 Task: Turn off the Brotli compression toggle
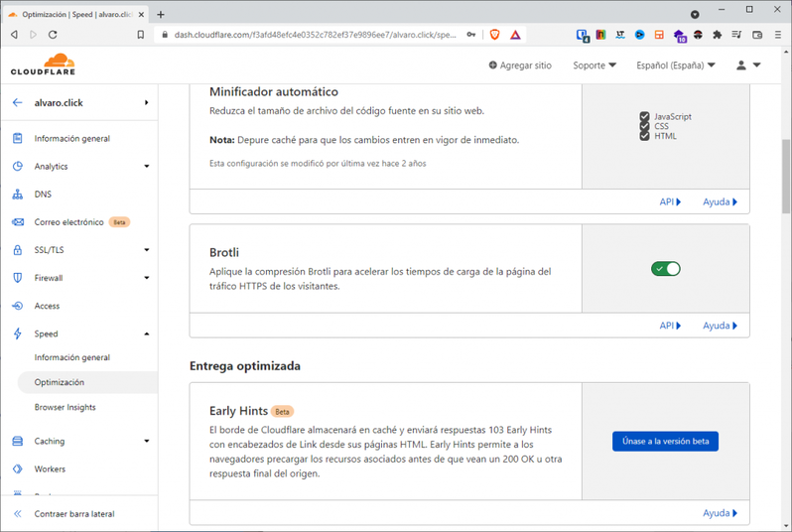(x=665, y=269)
